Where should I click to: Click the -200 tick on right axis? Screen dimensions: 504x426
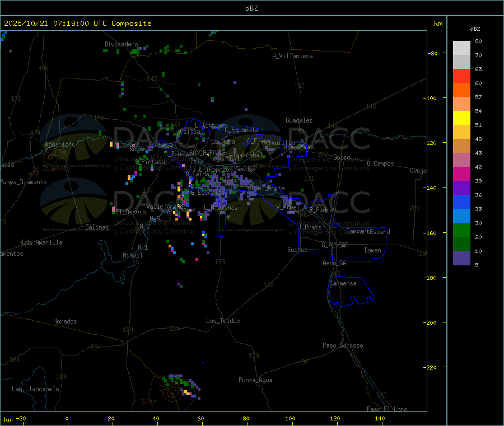tap(430, 322)
